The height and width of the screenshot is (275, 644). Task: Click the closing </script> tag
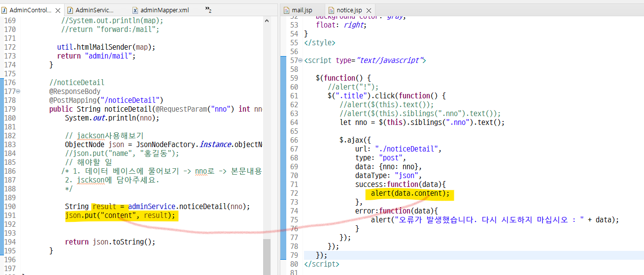click(x=322, y=264)
